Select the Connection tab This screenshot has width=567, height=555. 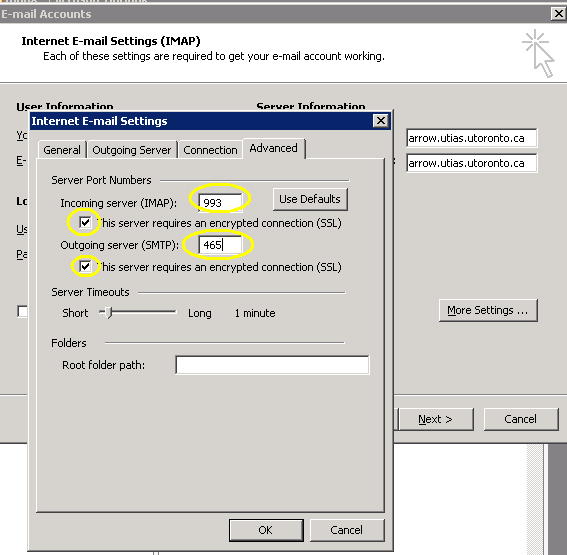[210, 150]
